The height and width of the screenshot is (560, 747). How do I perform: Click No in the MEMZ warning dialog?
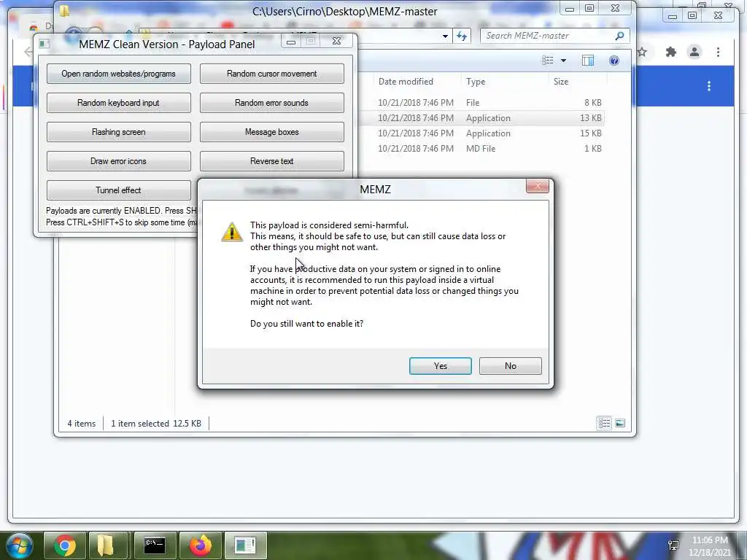pyautogui.click(x=510, y=366)
